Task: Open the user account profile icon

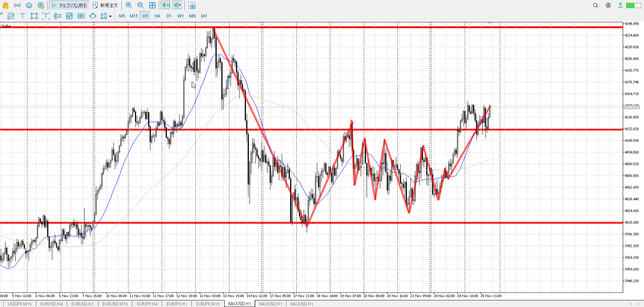Action: (608, 5)
